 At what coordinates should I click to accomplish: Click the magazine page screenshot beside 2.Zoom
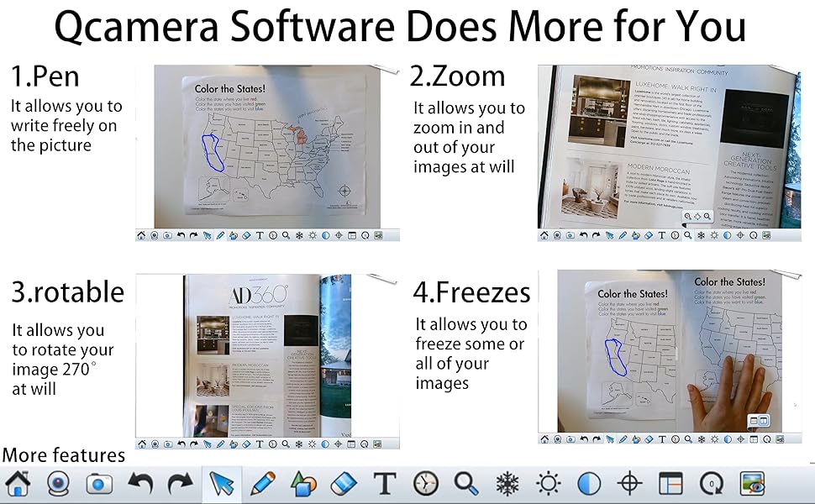click(x=669, y=146)
